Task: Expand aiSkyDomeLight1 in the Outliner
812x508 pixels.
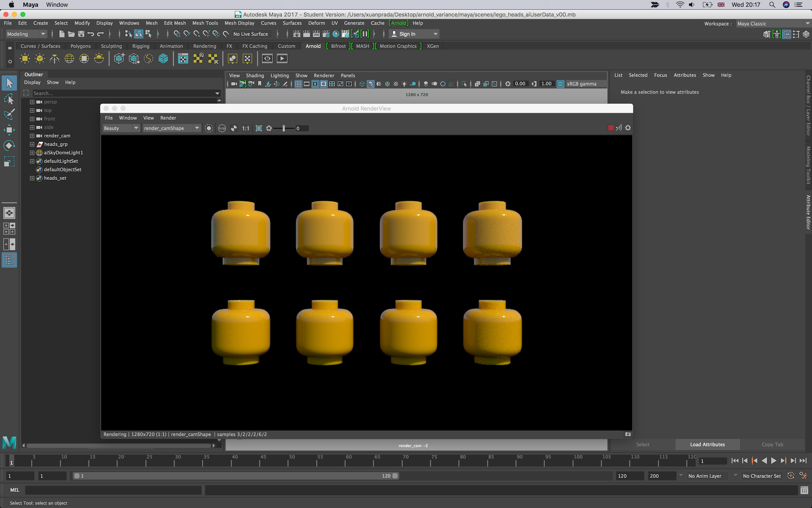Action: 32,153
